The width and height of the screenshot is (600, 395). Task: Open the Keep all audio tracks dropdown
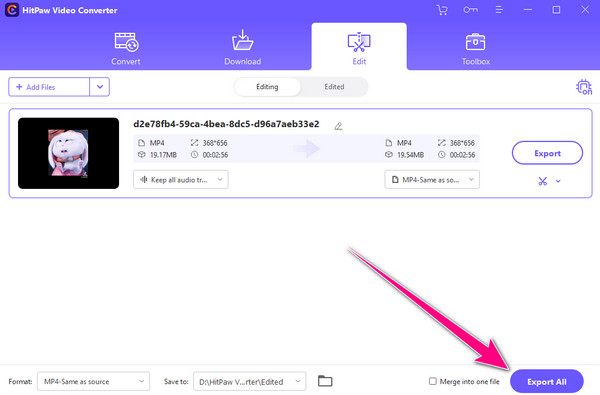(x=181, y=180)
